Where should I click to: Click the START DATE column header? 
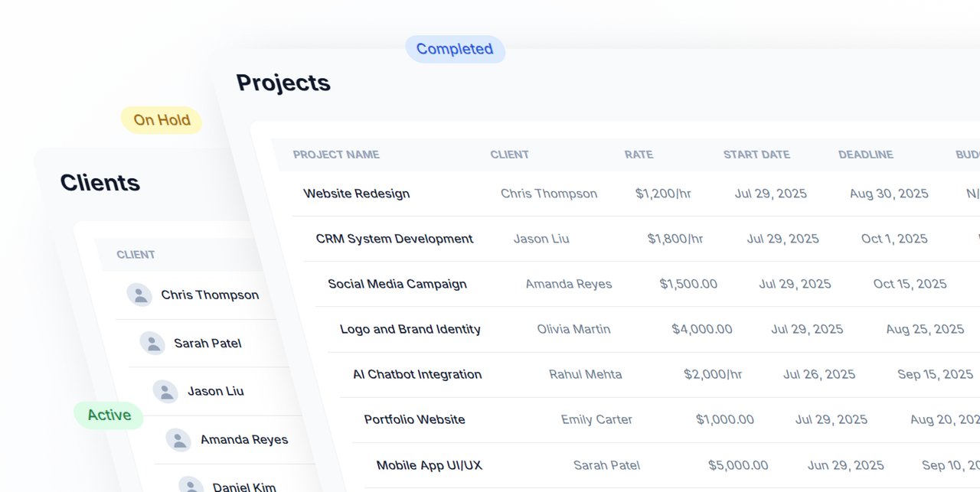(x=756, y=155)
